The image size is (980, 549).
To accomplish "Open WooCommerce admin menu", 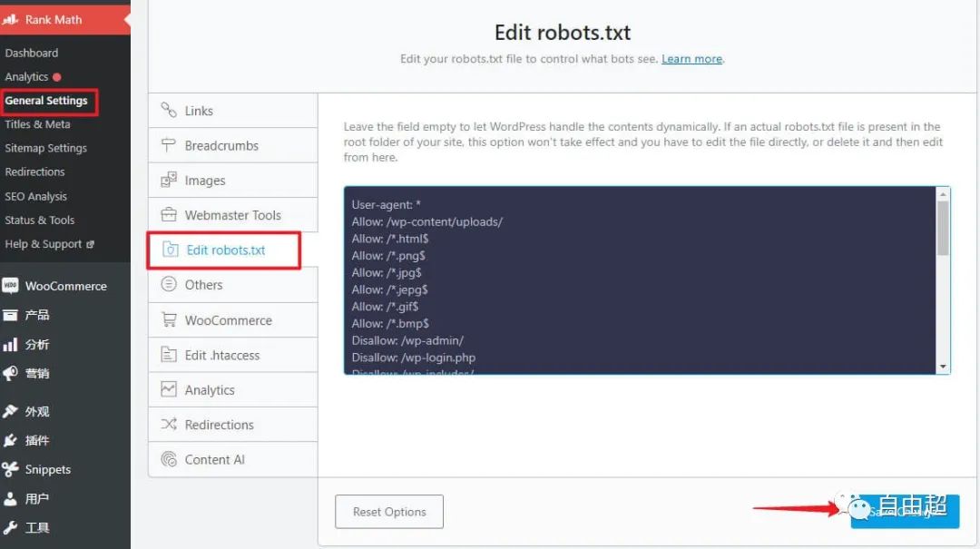I will (x=65, y=286).
